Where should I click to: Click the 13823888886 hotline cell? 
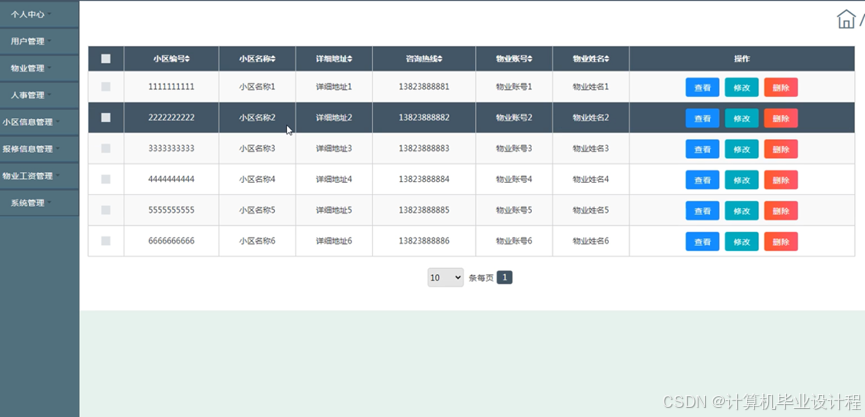coord(424,241)
